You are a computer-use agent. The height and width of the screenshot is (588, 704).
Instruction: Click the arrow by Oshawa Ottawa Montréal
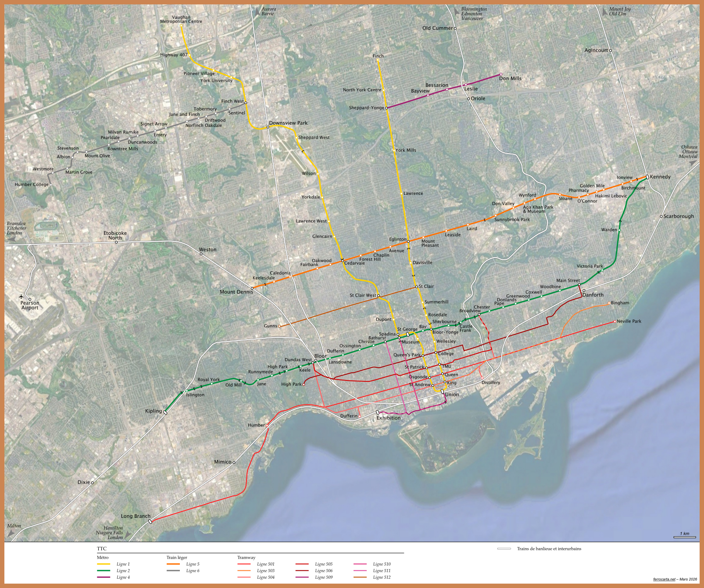click(x=693, y=163)
